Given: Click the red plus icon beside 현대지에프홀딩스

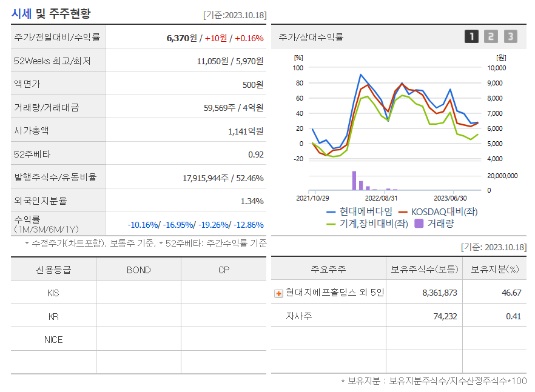Looking at the screenshot, I should point(278,294).
